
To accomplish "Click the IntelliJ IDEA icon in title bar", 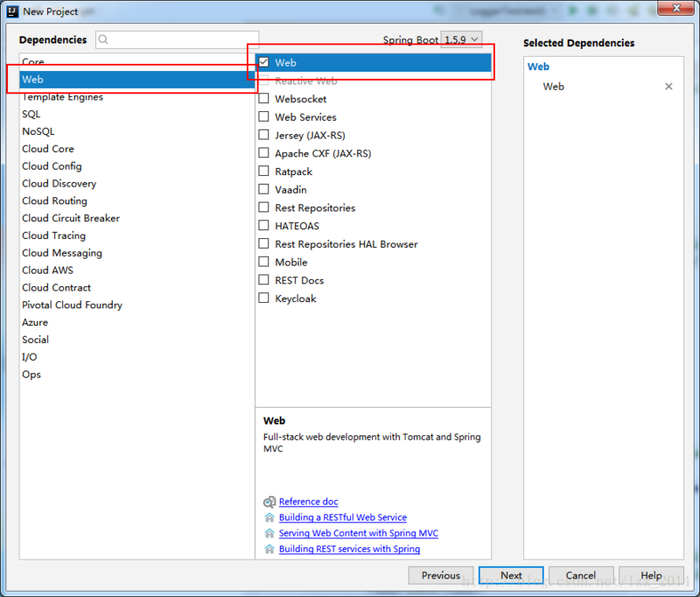I will click(12, 11).
